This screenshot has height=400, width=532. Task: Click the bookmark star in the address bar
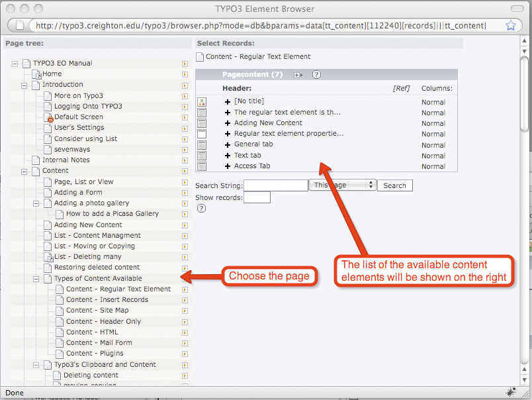click(511, 26)
